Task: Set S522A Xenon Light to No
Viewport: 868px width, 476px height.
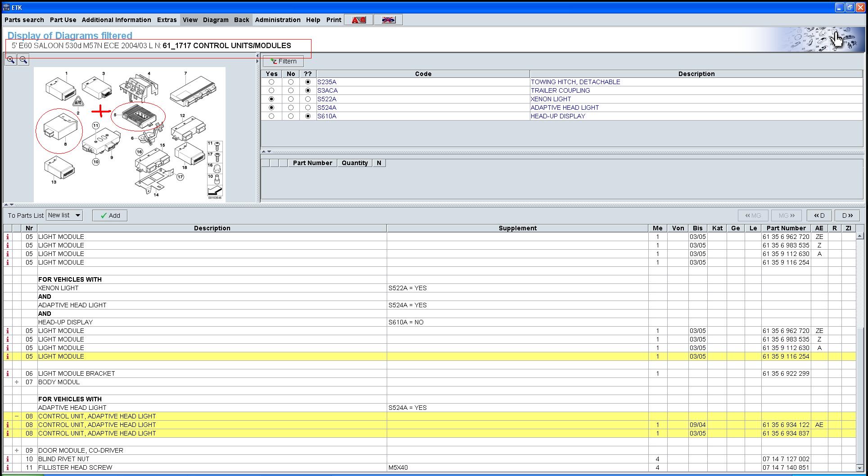Action: [291, 99]
